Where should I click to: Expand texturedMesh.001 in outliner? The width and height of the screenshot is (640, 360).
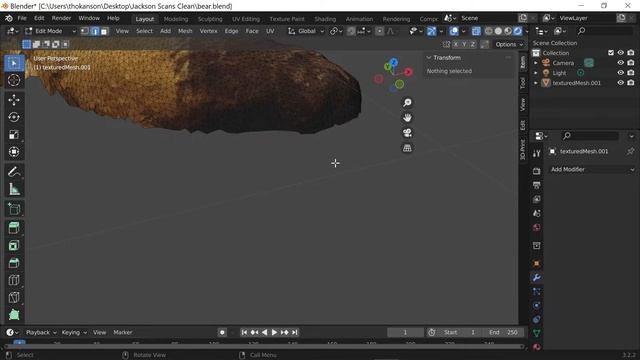point(536,82)
